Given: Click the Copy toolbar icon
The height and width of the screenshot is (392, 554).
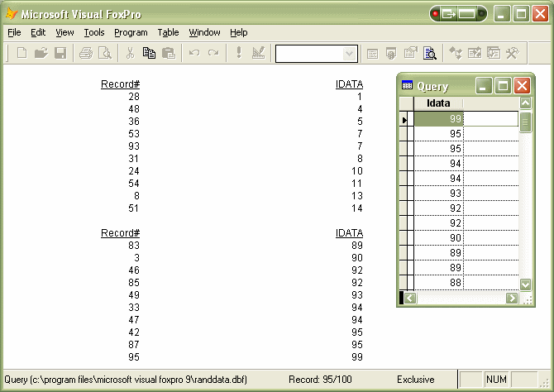Looking at the screenshot, I should (149, 53).
